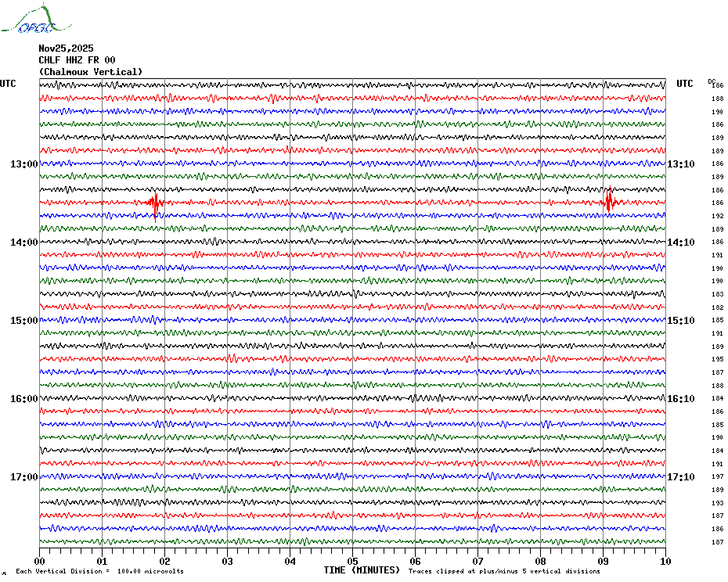This screenshot has height=582, width=728.
Task: Select the date text Nov25,2025
Action: [x=66, y=48]
